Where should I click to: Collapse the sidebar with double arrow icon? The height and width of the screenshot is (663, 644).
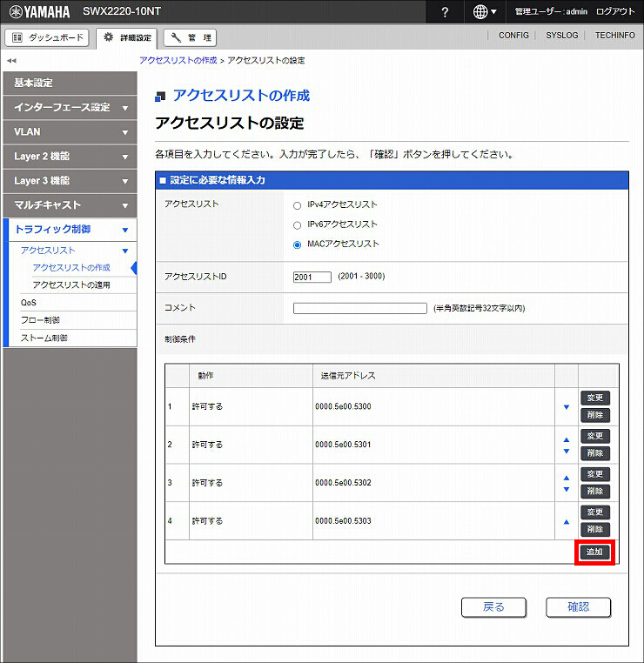click(11, 60)
